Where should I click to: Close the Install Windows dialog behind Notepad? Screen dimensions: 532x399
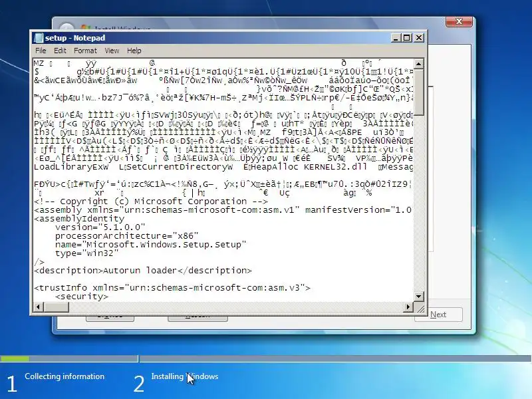(x=459, y=21)
